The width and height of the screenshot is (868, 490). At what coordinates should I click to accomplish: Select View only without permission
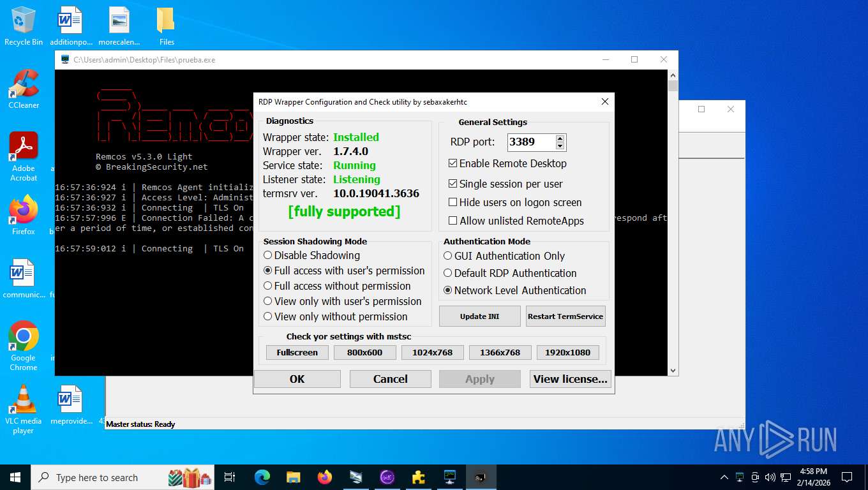[268, 316]
